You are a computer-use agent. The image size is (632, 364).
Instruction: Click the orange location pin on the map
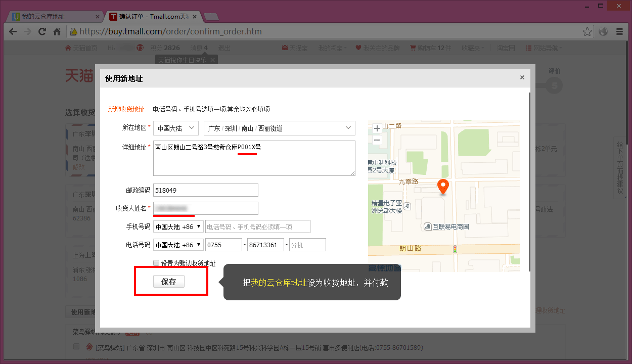pos(443,187)
